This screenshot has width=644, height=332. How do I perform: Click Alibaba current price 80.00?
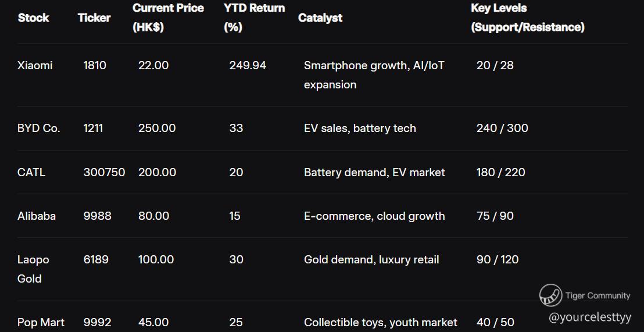point(153,216)
